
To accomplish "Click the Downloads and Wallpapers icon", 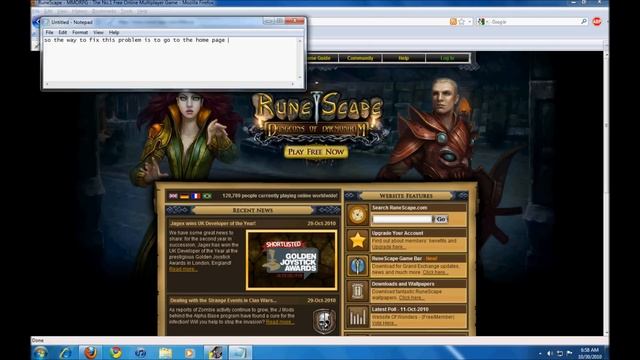I will click(x=358, y=291).
